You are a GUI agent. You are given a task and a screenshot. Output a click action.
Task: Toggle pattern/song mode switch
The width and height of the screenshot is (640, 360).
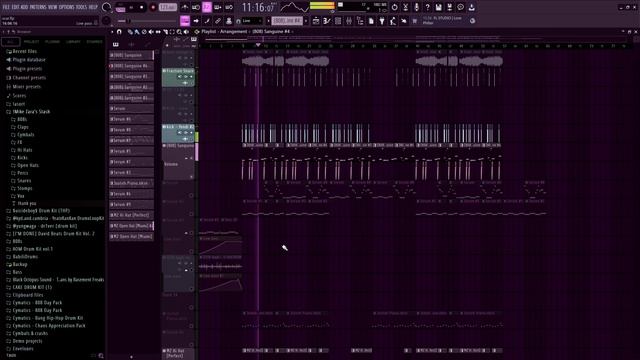(120, 7)
